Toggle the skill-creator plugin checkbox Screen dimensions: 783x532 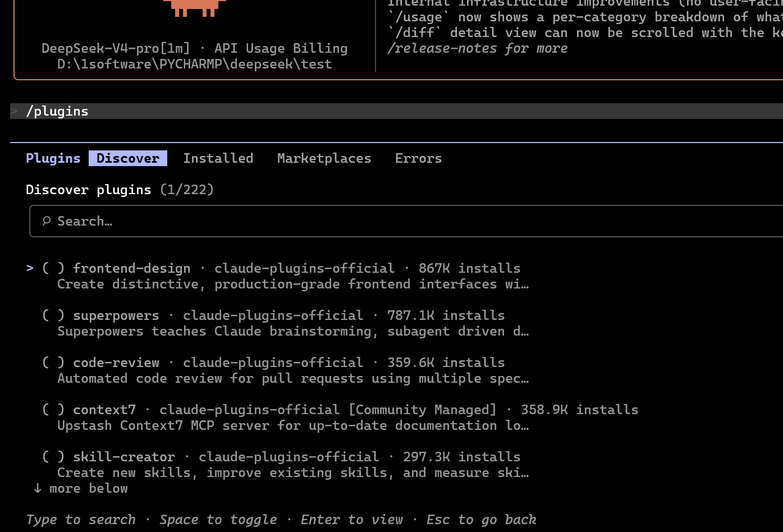pyautogui.click(x=53, y=457)
